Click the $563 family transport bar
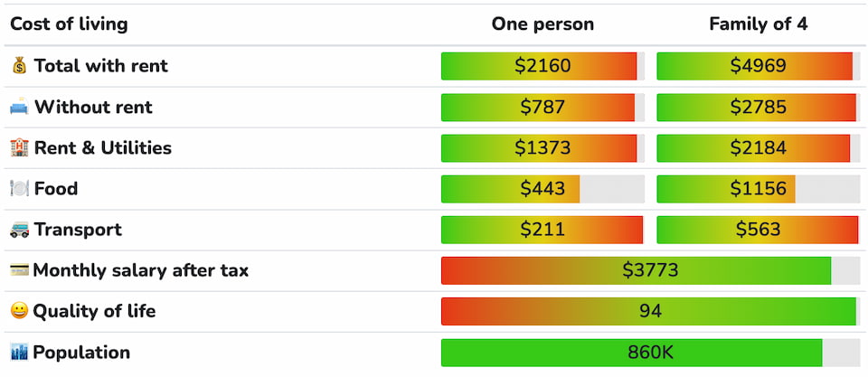The width and height of the screenshot is (868, 377). click(x=758, y=230)
